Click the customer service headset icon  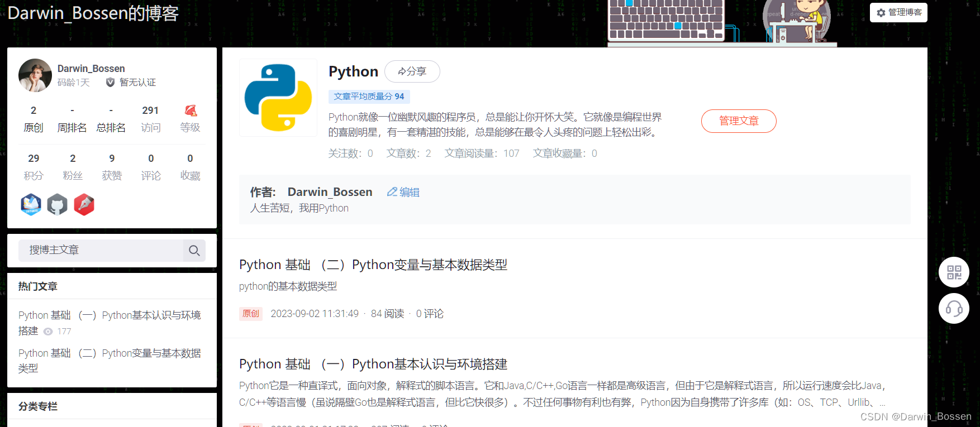(954, 309)
